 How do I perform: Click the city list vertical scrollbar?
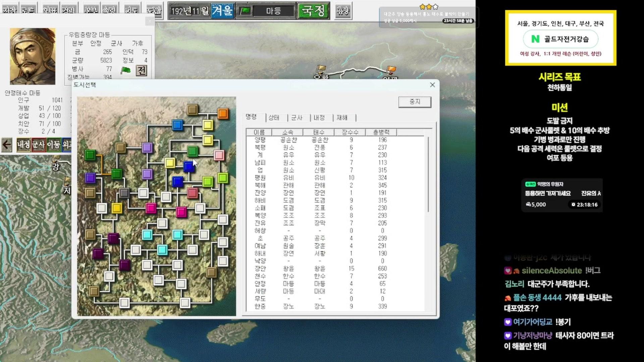point(428,174)
